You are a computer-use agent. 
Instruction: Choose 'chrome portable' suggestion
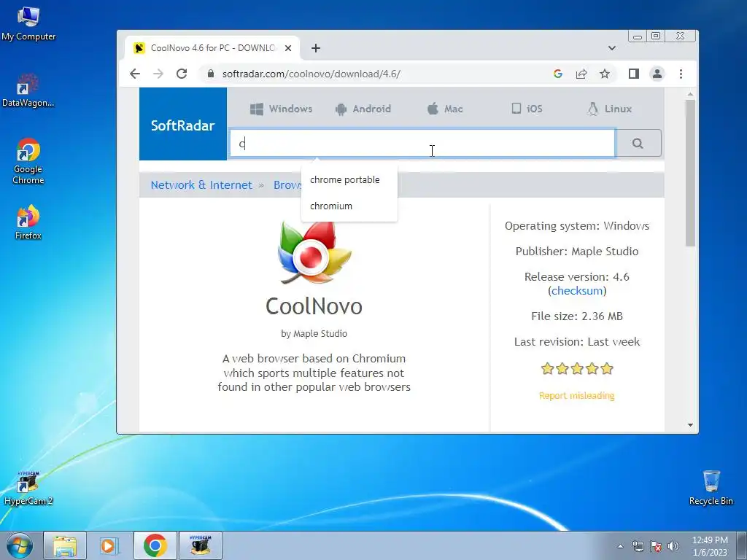click(x=345, y=180)
